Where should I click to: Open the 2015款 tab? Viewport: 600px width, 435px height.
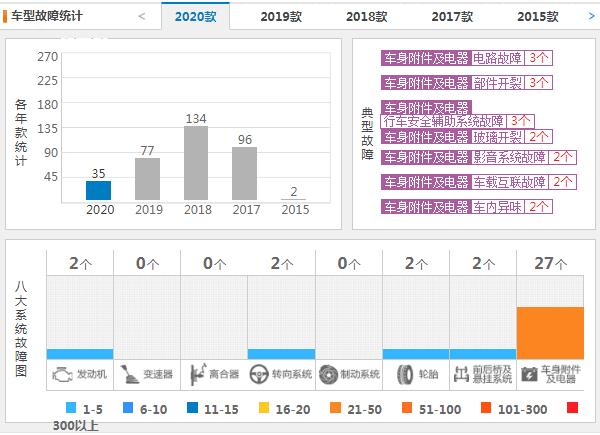538,16
